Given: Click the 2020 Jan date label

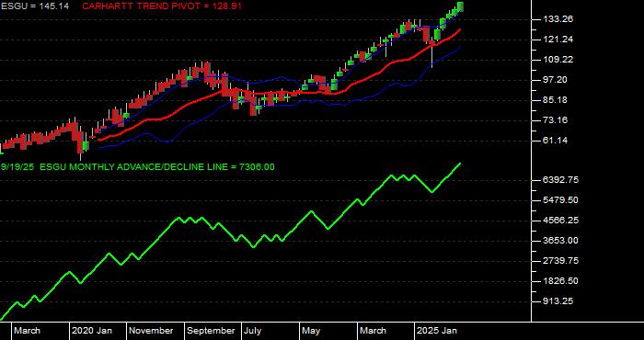Looking at the screenshot, I should click(x=92, y=331).
